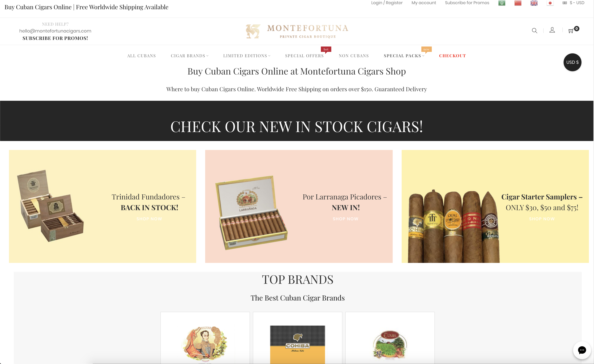Select the Japanese flag language
The image size is (594, 364).
[x=550, y=3]
